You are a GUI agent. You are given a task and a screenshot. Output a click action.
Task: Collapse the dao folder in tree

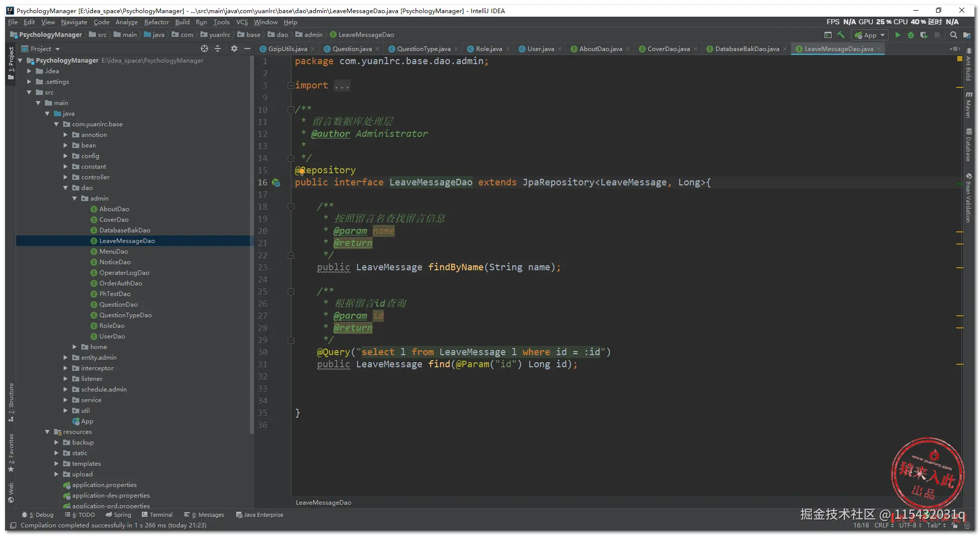pos(66,188)
